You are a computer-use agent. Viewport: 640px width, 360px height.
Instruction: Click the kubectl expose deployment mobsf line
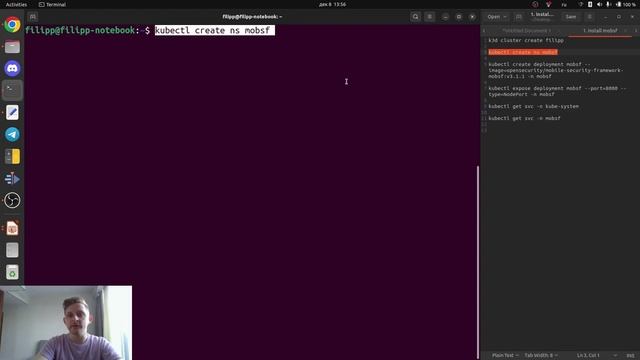pyautogui.click(x=557, y=91)
